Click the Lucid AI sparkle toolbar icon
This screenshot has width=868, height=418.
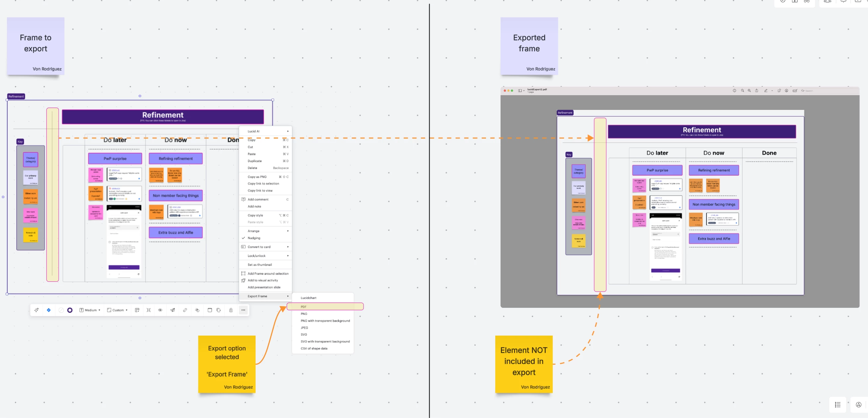(x=36, y=310)
